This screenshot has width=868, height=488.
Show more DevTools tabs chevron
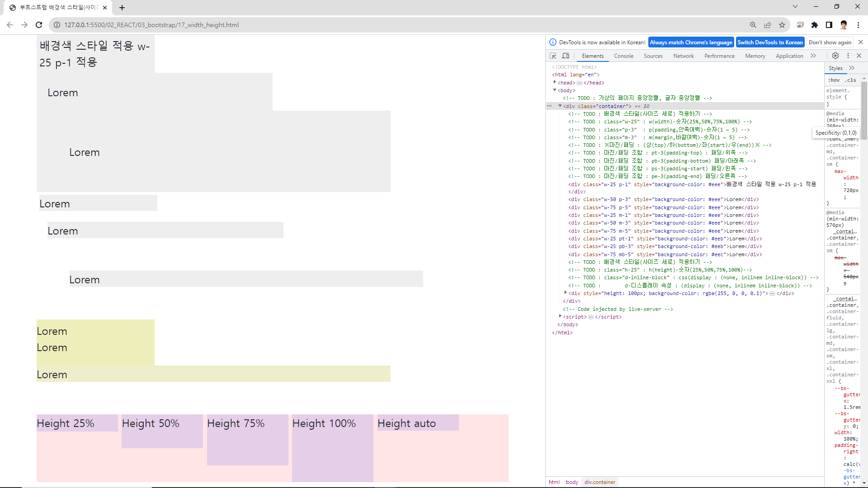coord(813,56)
